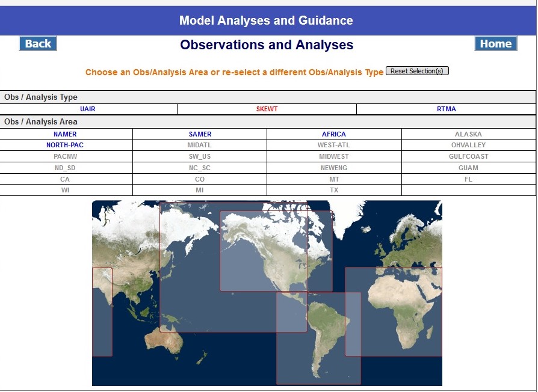Viewport: 538px width, 392px height.
Task: Click the MT area cell
Action: tap(334, 179)
